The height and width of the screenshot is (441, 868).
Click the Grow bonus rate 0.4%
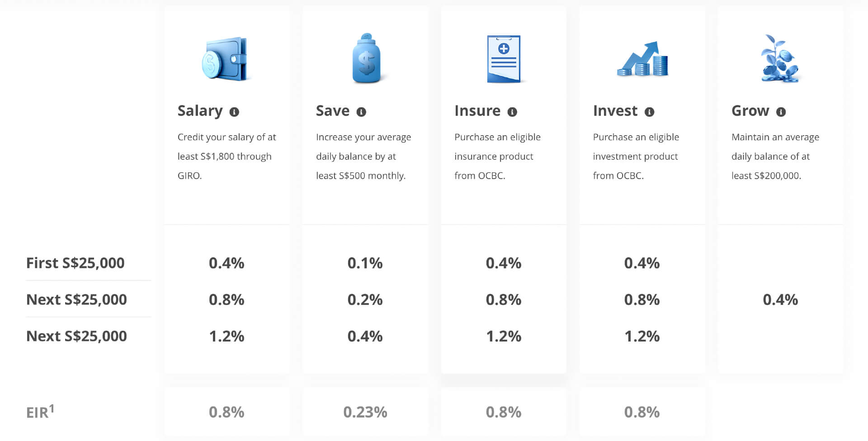pyautogui.click(x=780, y=299)
